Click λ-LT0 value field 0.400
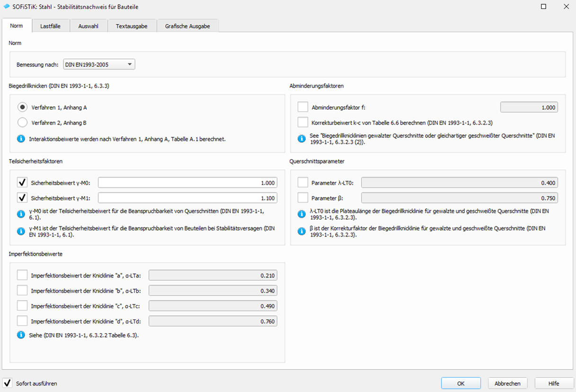Screen dimensions: 576x392 tap(459, 183)
